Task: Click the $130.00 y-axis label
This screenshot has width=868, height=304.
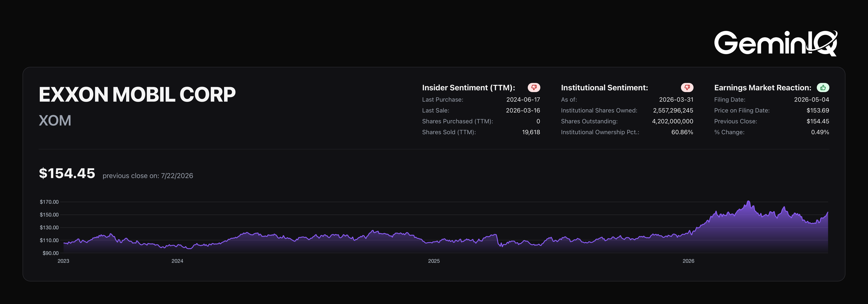Action: (x=49, y=228)
